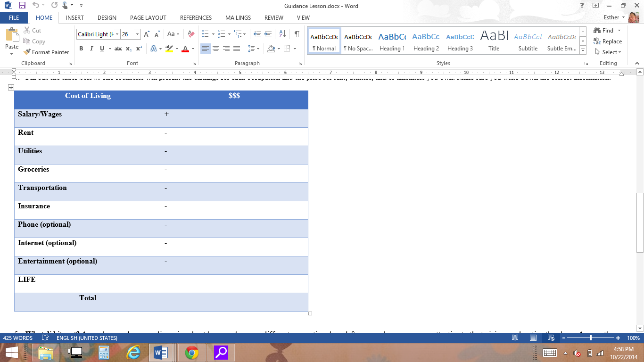Open Text Effects and Typography
This screenshot has width=644, height=362.
tap(153, 49)
